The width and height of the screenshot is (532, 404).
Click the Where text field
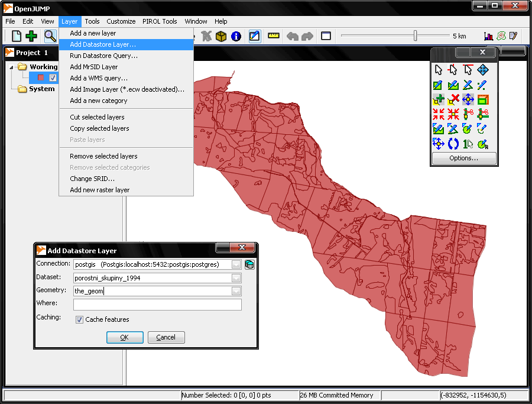pyautogui.click(x=157, y=305)
